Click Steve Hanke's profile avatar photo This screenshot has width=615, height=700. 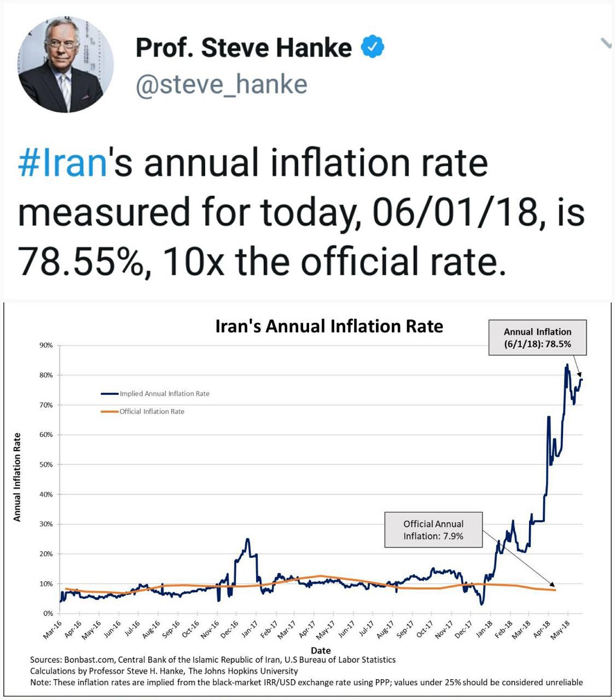66,65
